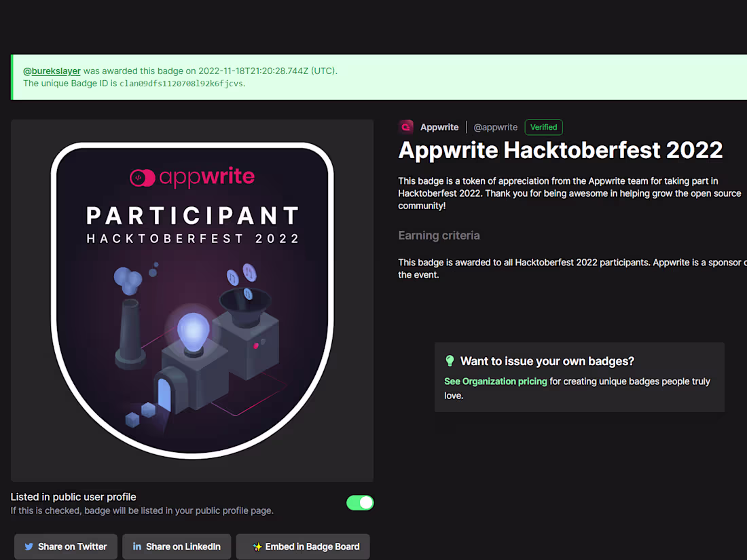
Task: Click the 'token of appreciation' description paragraph
Action: [569, 193]
